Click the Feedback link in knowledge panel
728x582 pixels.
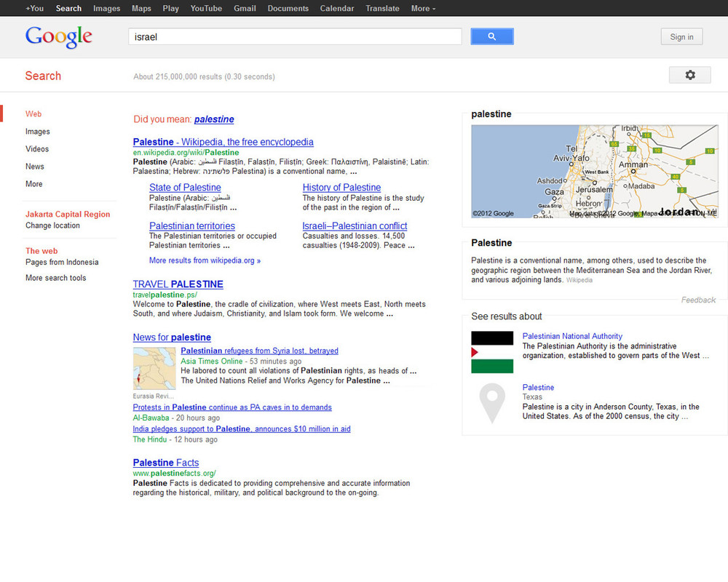698,300
